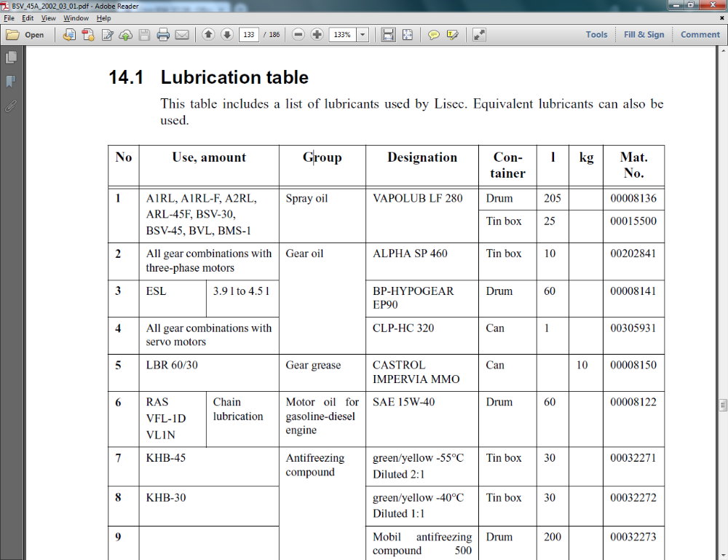Open the zoom level dropdown arrow
Image resolution: width=728 pixels, height=560 pixels.
363,35
